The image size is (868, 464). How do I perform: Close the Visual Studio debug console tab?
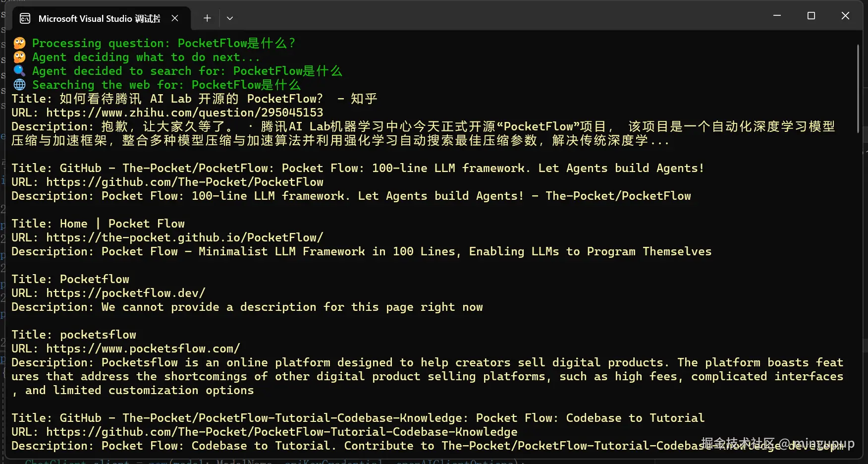[174, 18]
